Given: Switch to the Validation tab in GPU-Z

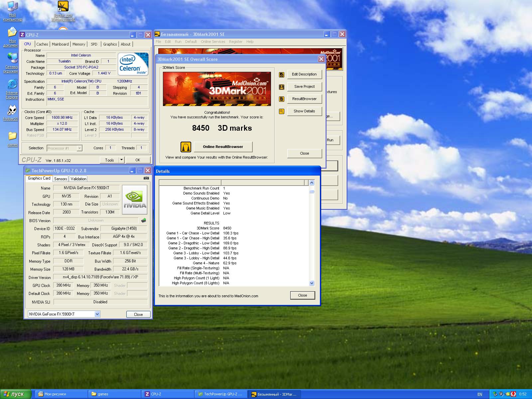Looking at the screenshot, I should coord(78,179).
